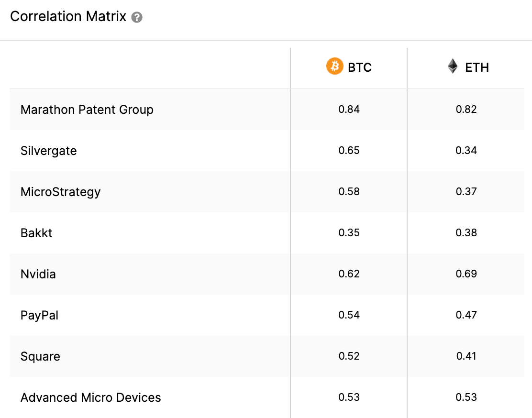Select the ETH column header

(468, 67)
